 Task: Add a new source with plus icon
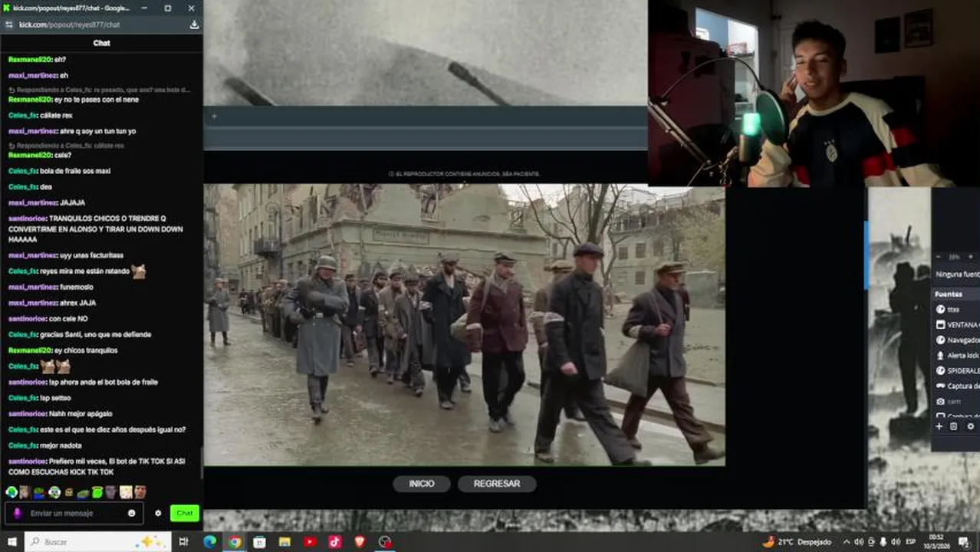click(939, 426)
